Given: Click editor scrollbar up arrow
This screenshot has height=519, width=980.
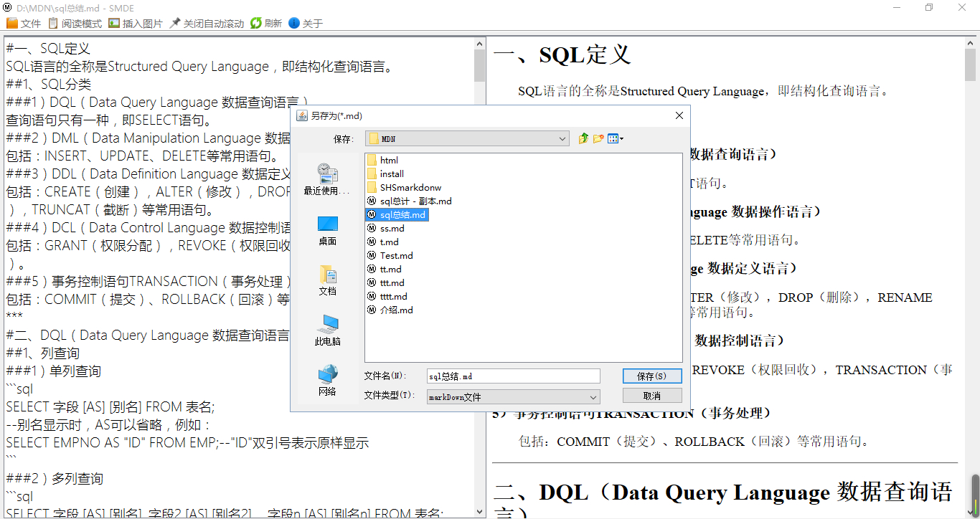Looking at the screenshot, I should 480,43.
